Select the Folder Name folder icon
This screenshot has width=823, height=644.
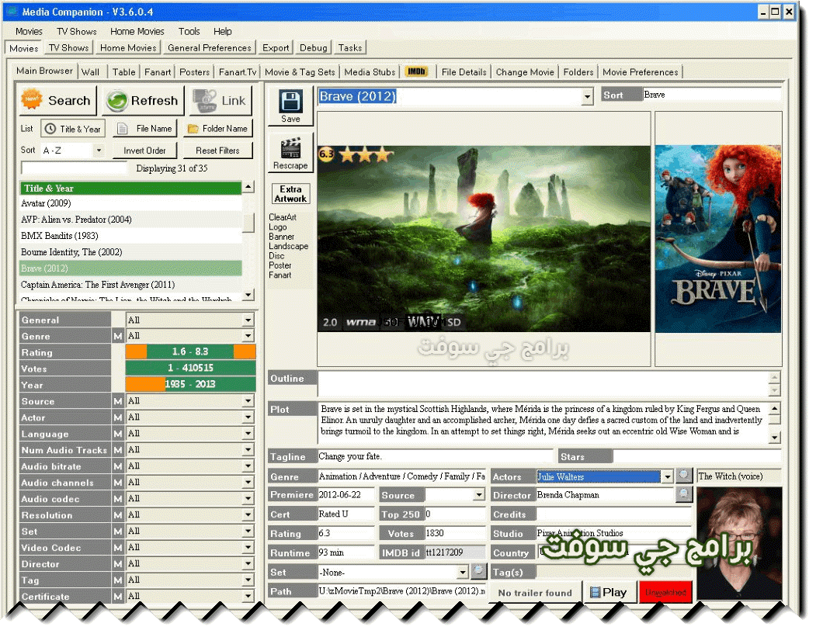coord(193,129)
